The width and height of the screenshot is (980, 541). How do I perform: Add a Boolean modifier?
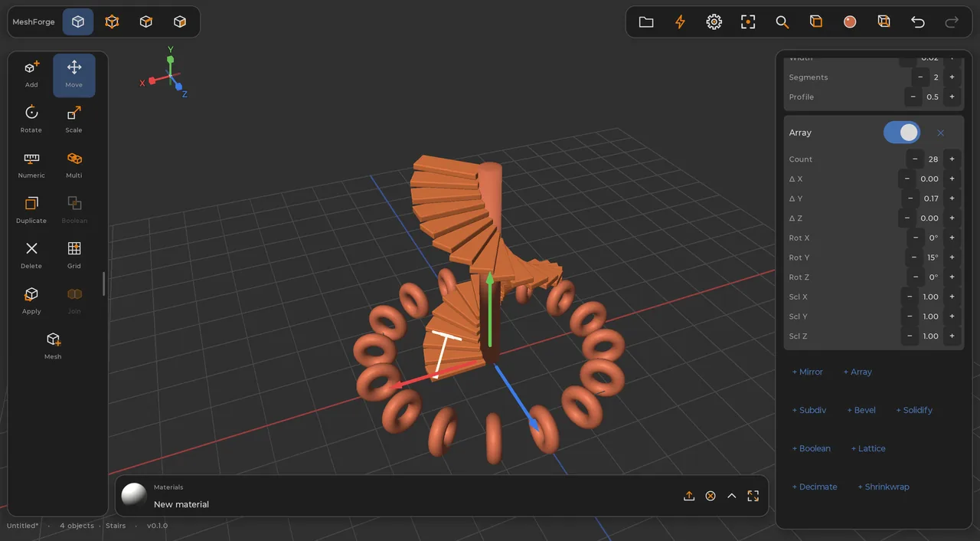click(811, 448)
